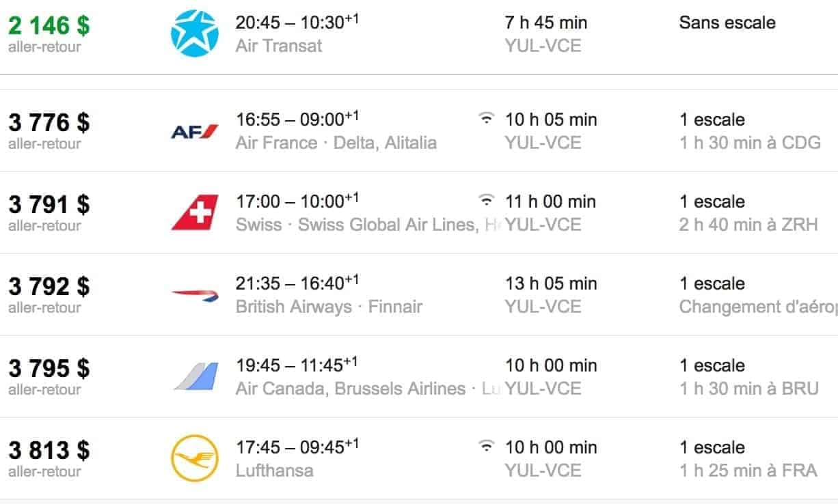Pick the 3 792 $ British Airways fare

point(49,287)
